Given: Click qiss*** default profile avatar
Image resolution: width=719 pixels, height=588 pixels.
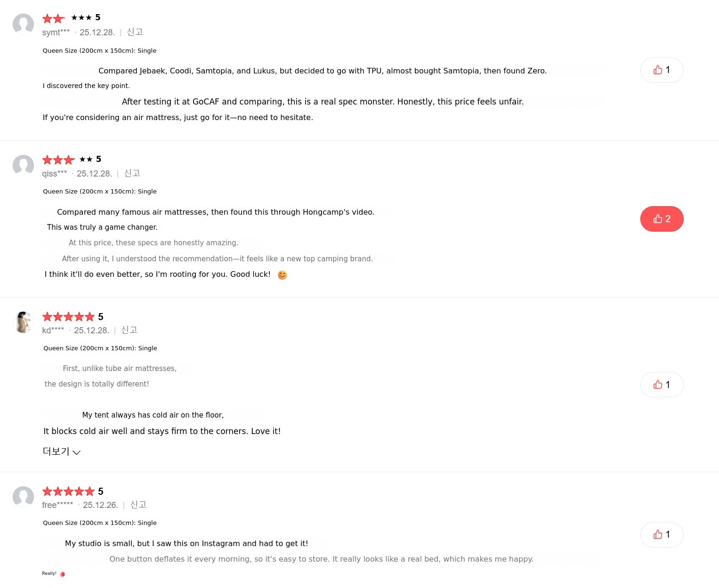Looking at the screenshot, I should coord(23,165).
